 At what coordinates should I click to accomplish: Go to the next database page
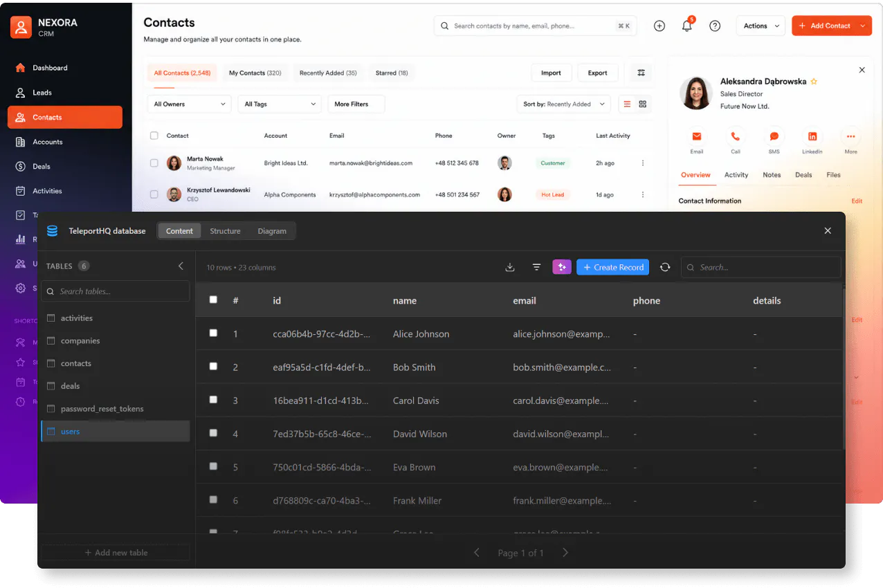tap(565, 552)
